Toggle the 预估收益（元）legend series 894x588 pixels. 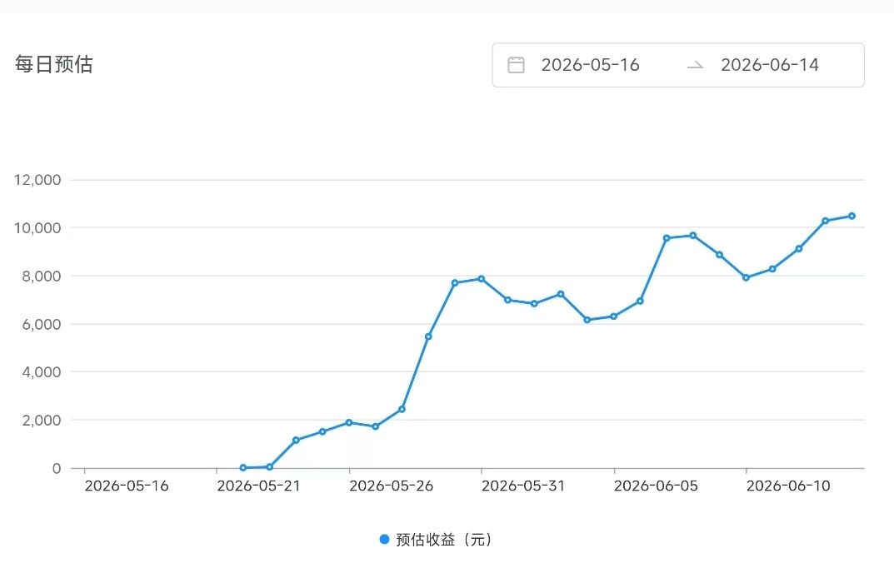tap(436, 539)
